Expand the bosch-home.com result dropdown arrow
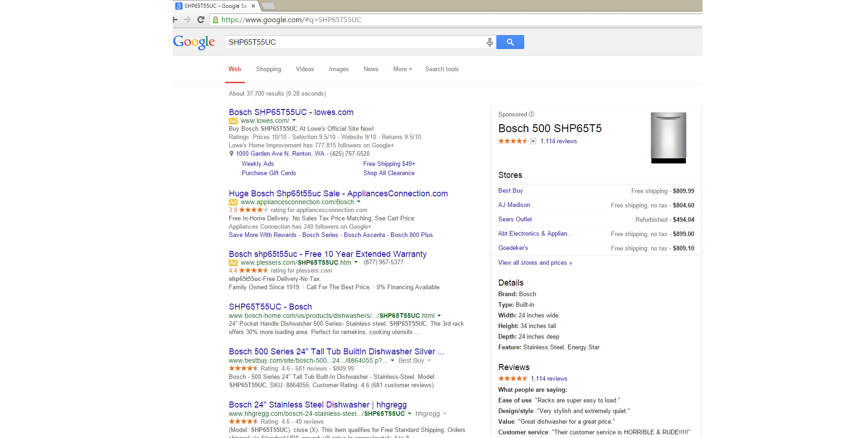The height and width of the screenshot is (438, 868). click(x=439, y=316)
